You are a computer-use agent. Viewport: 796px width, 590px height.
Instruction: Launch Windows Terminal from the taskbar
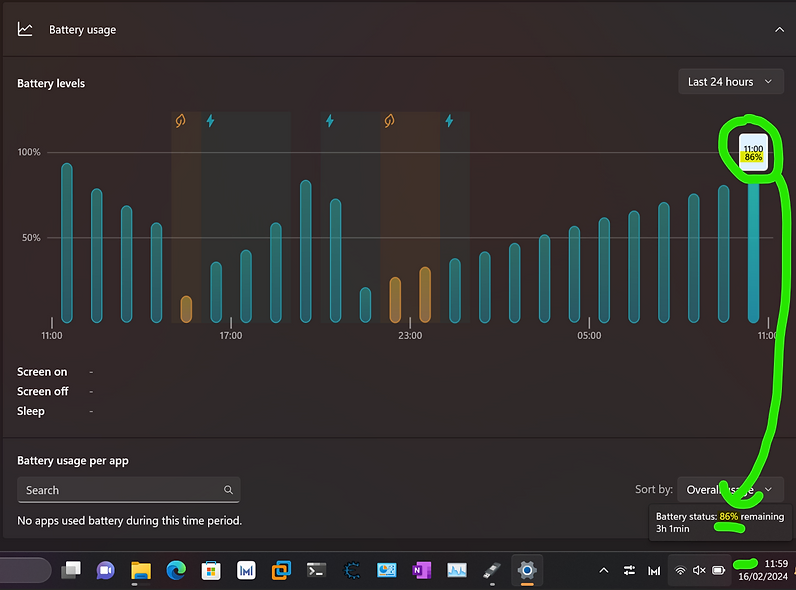pos(316,570)
